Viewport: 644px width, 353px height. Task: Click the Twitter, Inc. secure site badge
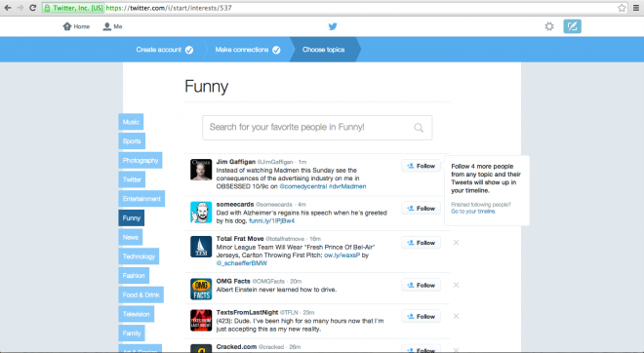(73, 8)
